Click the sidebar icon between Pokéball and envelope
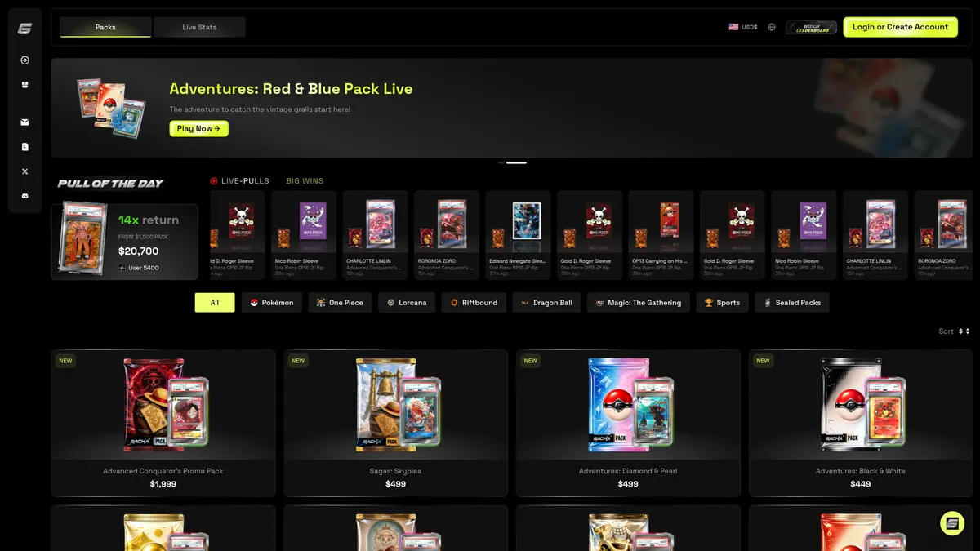 (24, 85)
